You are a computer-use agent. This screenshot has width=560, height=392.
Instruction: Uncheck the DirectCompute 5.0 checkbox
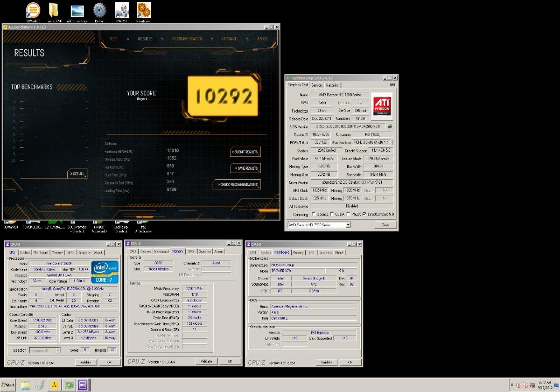pyautogui.click(x=365, y=214)
